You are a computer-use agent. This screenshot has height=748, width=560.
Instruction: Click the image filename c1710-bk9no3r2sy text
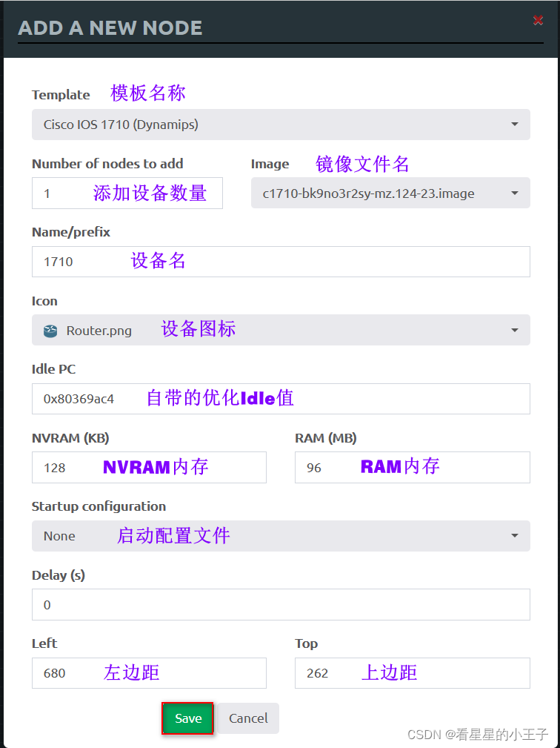368,193
